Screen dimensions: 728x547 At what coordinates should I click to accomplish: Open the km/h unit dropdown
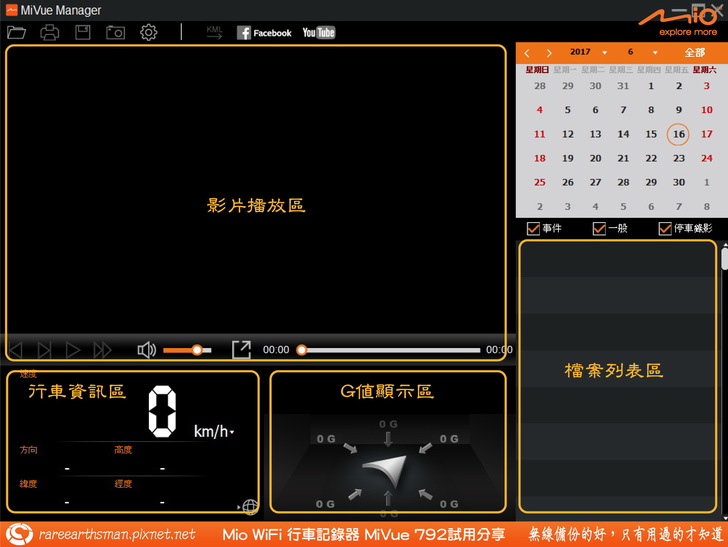click(x=232, y=433)
